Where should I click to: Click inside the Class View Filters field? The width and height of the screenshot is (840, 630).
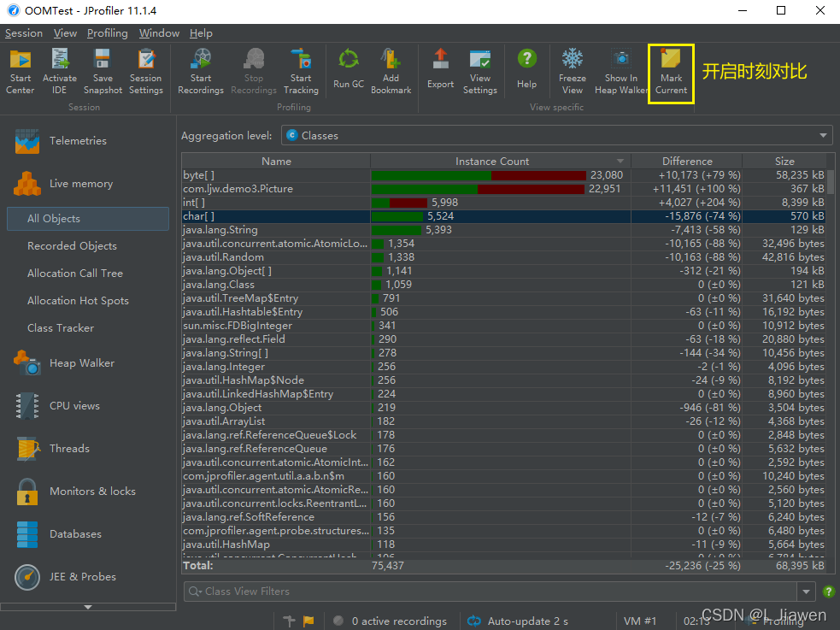490,592
